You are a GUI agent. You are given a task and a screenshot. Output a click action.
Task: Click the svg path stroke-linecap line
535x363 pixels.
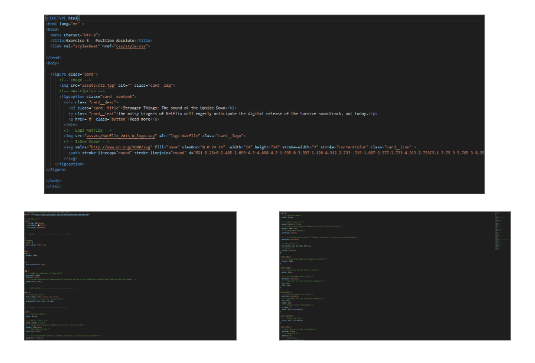click(x=276, y=153)
